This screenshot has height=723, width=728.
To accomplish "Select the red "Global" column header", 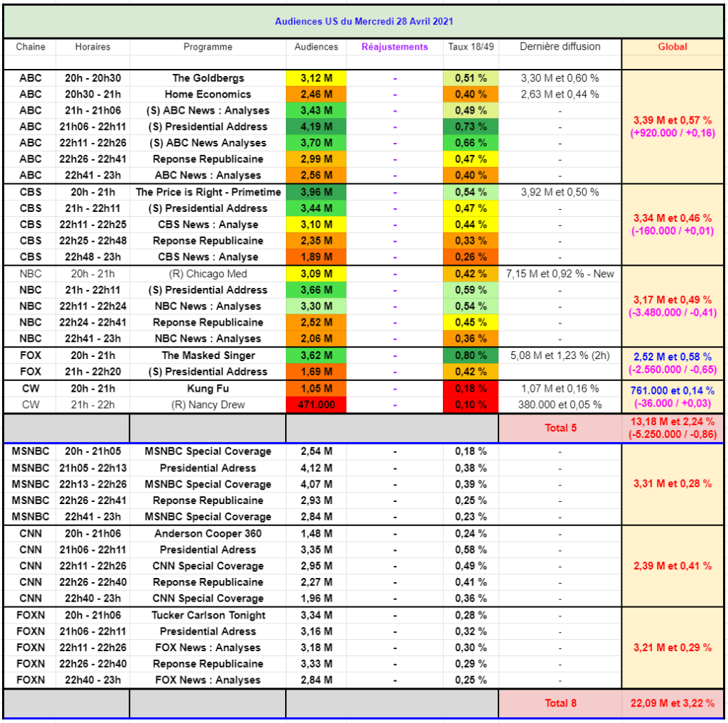I will (672, 47).
